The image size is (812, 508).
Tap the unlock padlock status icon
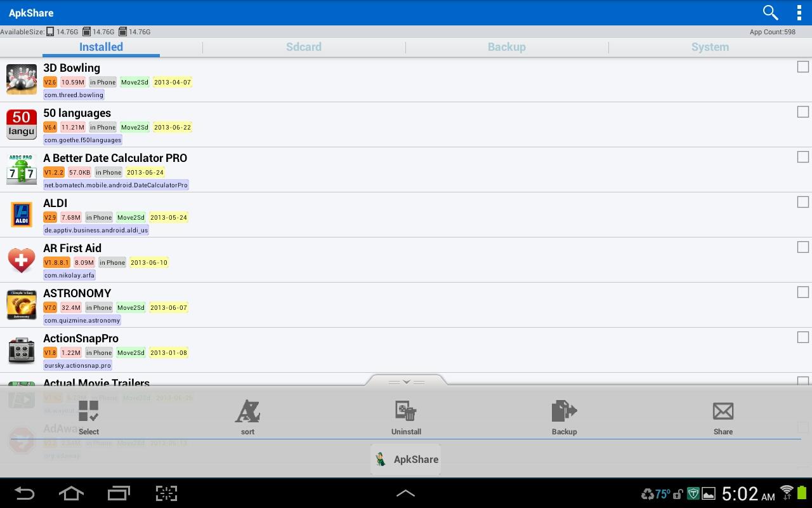click(678, 494)
